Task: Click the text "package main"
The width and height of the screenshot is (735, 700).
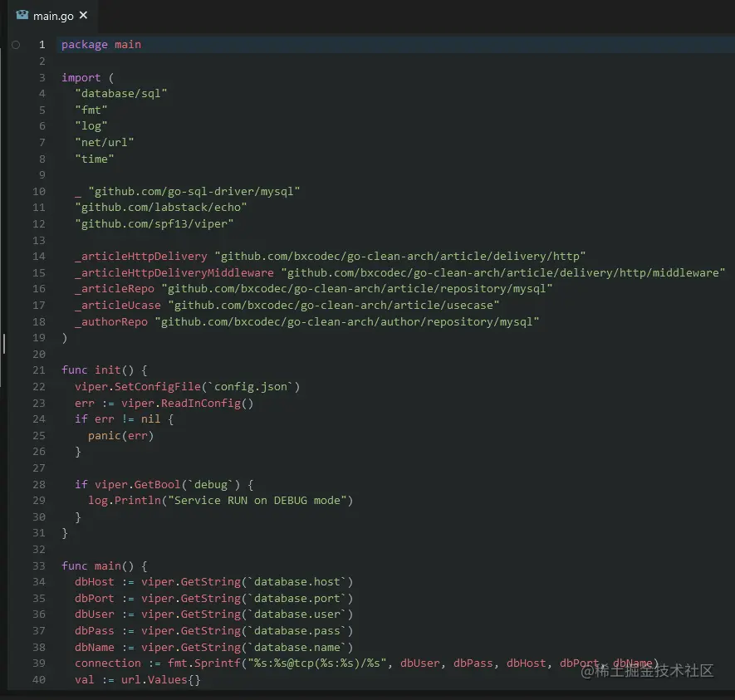Action: (101, 45)
